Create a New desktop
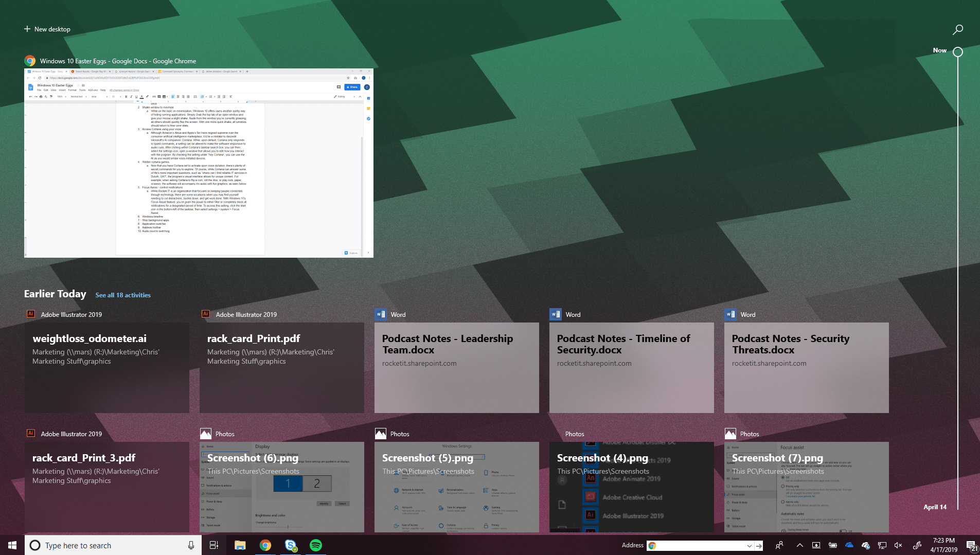The height and width of the screenshot is (555, 980). click(x=47, y=29)
